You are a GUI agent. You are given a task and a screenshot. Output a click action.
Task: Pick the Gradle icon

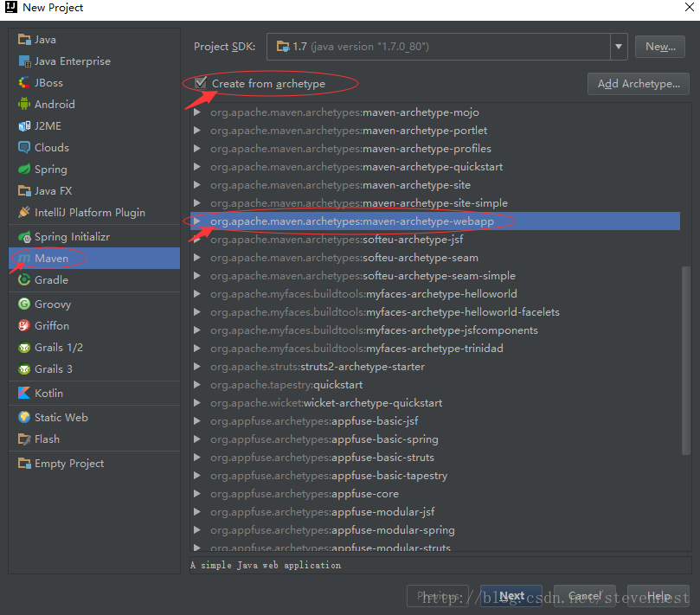pos(24,280)
